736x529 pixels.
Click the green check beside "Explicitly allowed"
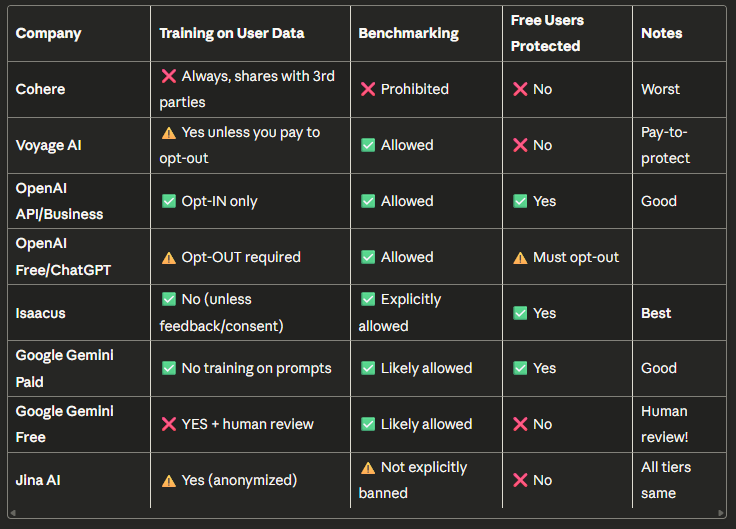coord(368,299)
